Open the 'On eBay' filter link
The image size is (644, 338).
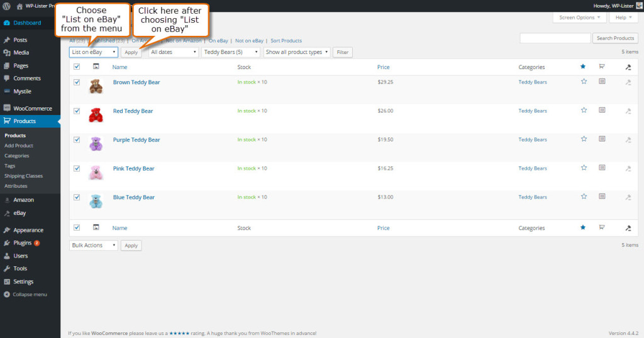click(x=218, y=41)
